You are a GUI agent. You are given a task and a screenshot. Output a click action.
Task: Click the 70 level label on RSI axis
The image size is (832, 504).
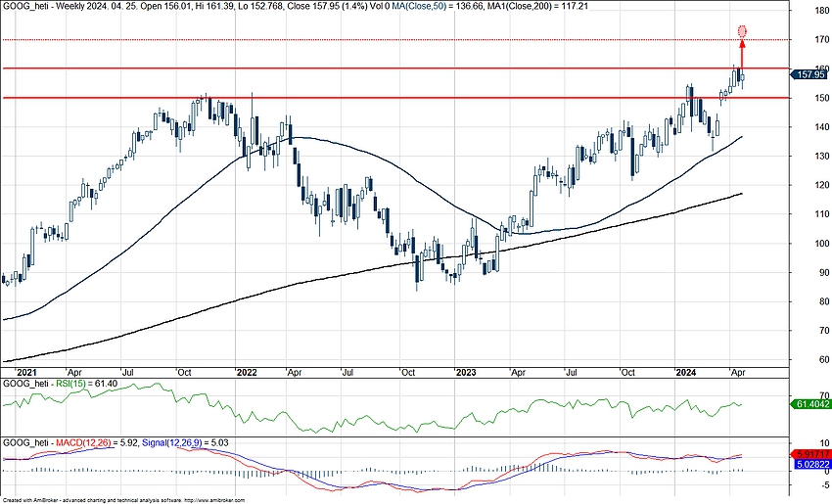[x=825, y=395]
